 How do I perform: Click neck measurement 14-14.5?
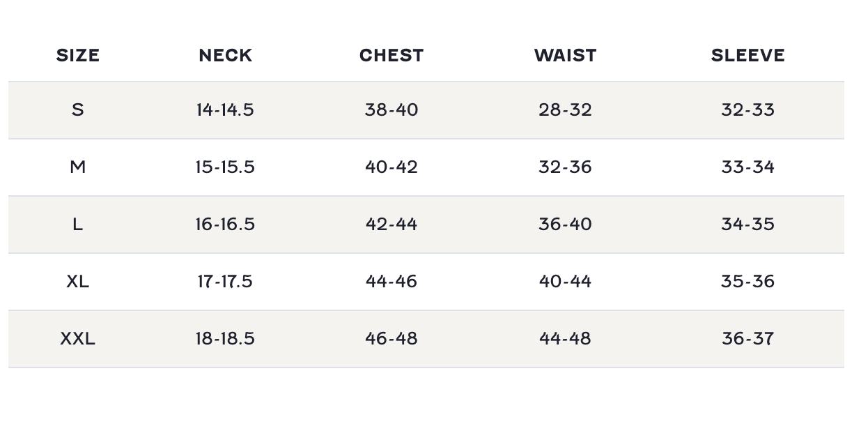225,110
